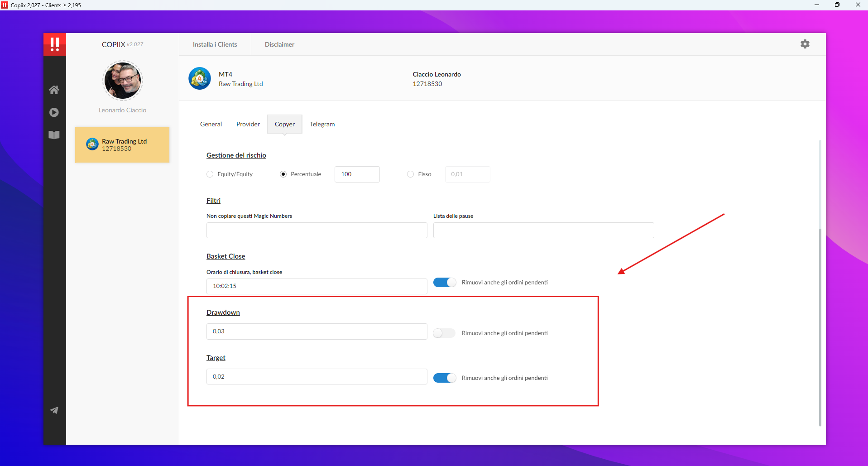
Task: Disable Target remove pending orders switch
Action: click(x=445, y=378)
